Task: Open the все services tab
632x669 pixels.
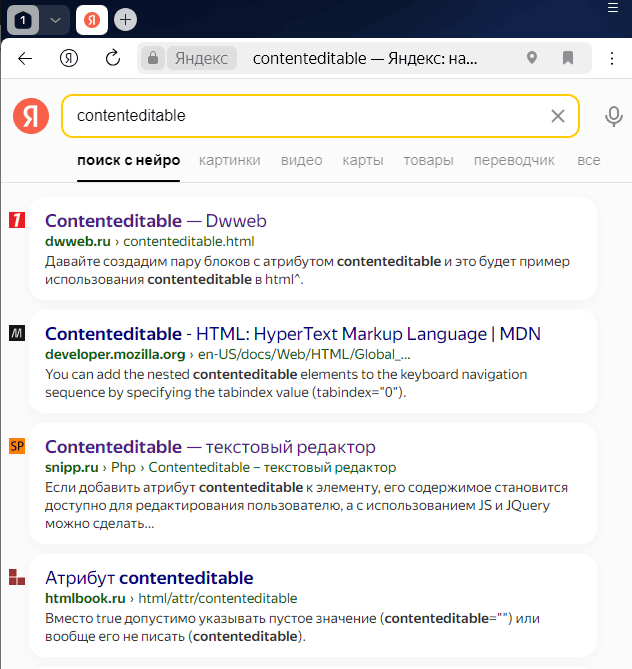Action: pos(588,160)
